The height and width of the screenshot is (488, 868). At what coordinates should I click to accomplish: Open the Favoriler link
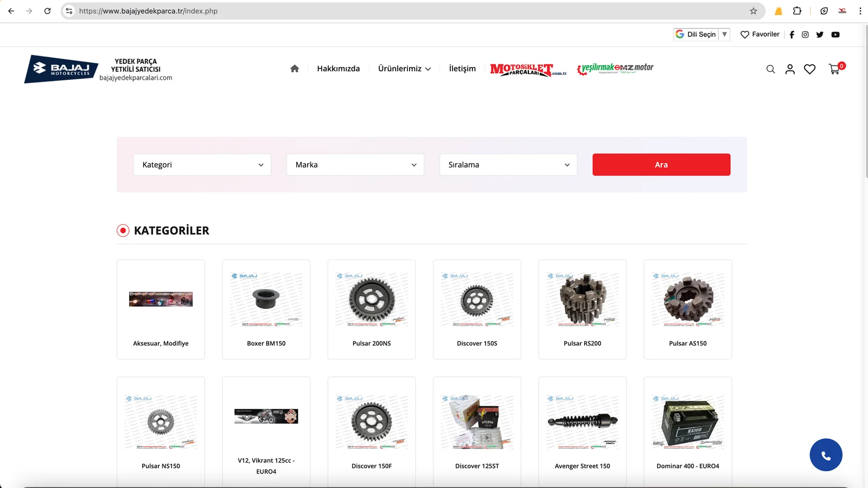point(760,34)
